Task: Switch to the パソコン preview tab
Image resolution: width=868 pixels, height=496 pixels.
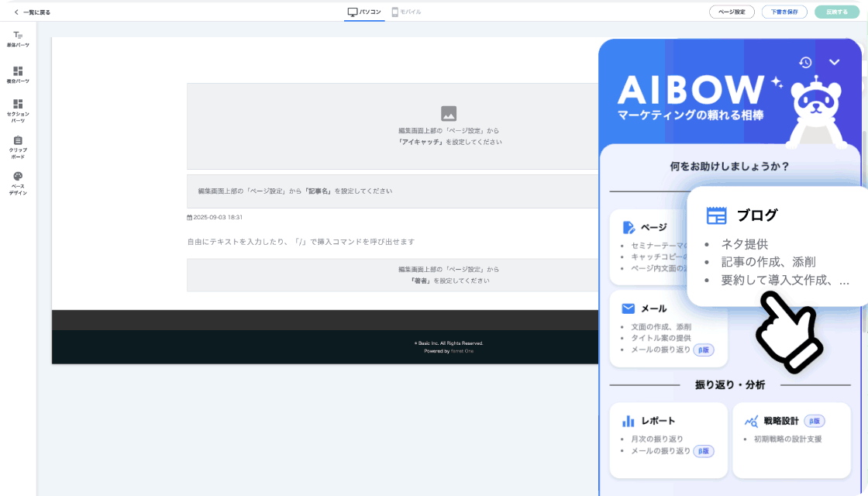Action: click(365, 12)
